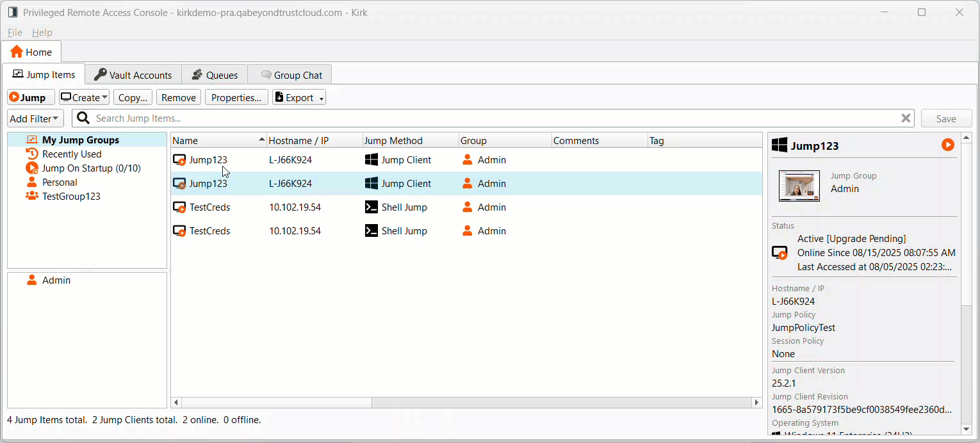Image resolution: width=980 pixels, height=443 pixels.
Task: Click Windows logo in highlighted Jump Client row
Action: 372,184
